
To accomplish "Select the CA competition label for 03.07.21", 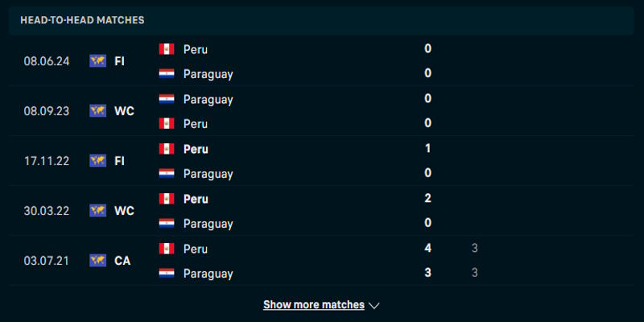I will 122,261.
